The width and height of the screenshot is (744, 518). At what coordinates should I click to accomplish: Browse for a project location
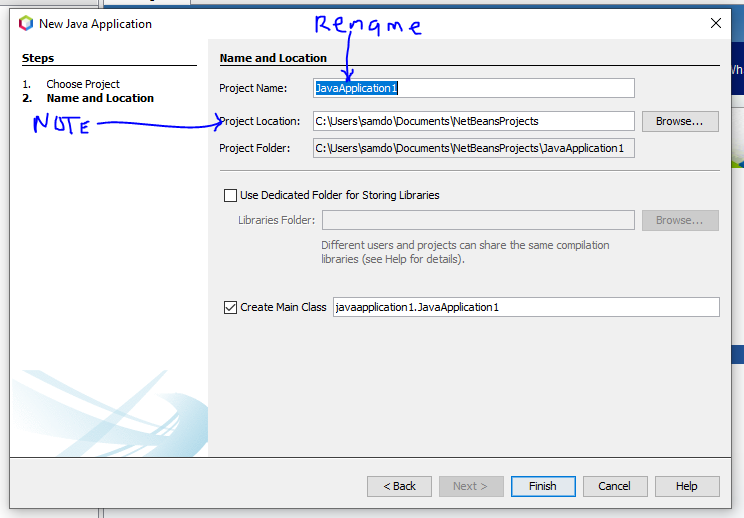pyautogui.click(x=680, y=121)
